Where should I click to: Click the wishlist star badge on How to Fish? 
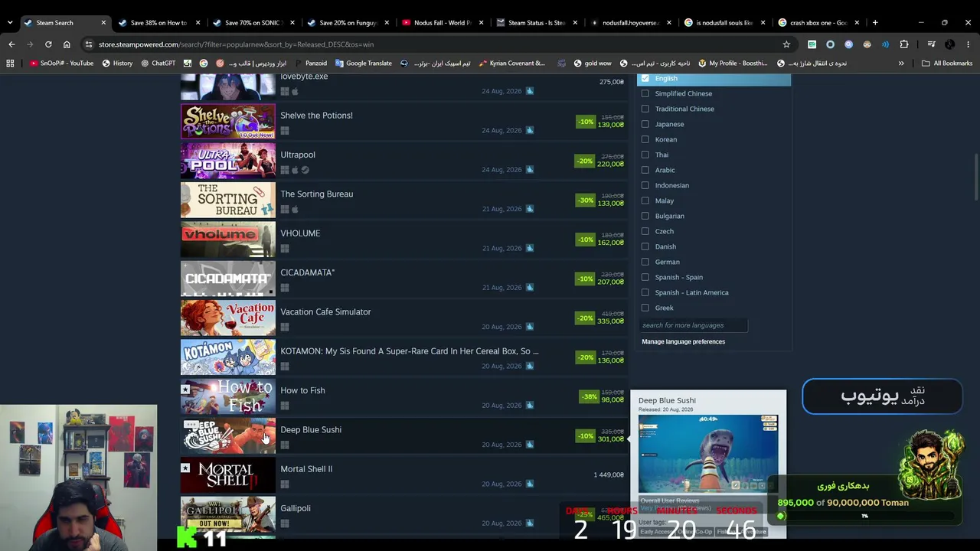[185, 389]
